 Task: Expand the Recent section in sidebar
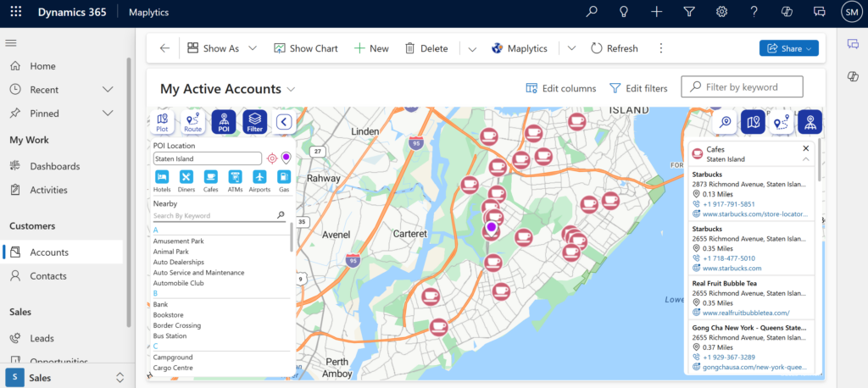click(108, 90)
